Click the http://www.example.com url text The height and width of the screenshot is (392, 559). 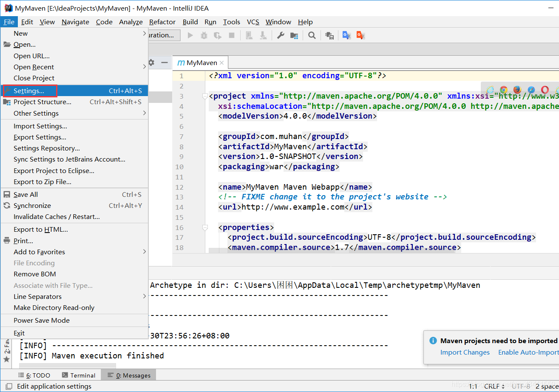[293, 207]
